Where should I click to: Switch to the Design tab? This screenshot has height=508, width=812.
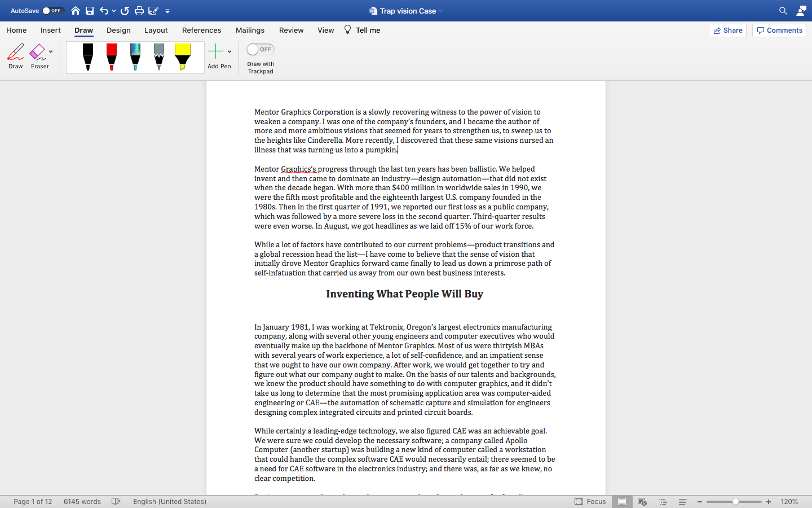(x=118, y=30)
